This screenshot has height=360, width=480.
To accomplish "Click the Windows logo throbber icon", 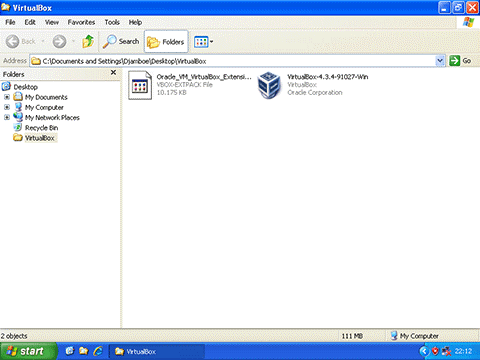I will 468,22.
